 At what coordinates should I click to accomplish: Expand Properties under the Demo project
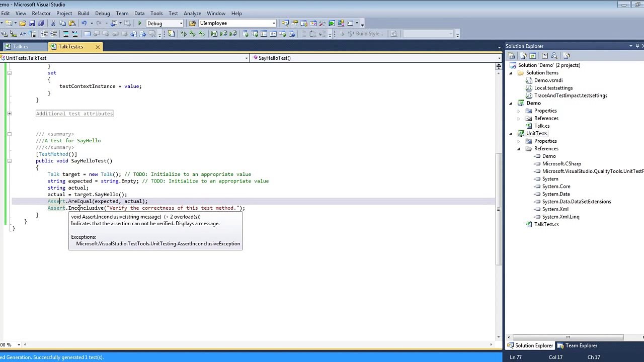[x=519, y=111]
